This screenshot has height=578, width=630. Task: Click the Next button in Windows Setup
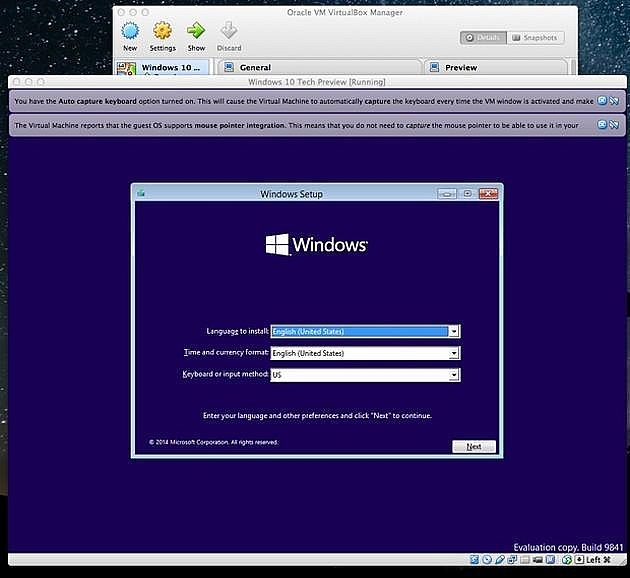(474, 446)
